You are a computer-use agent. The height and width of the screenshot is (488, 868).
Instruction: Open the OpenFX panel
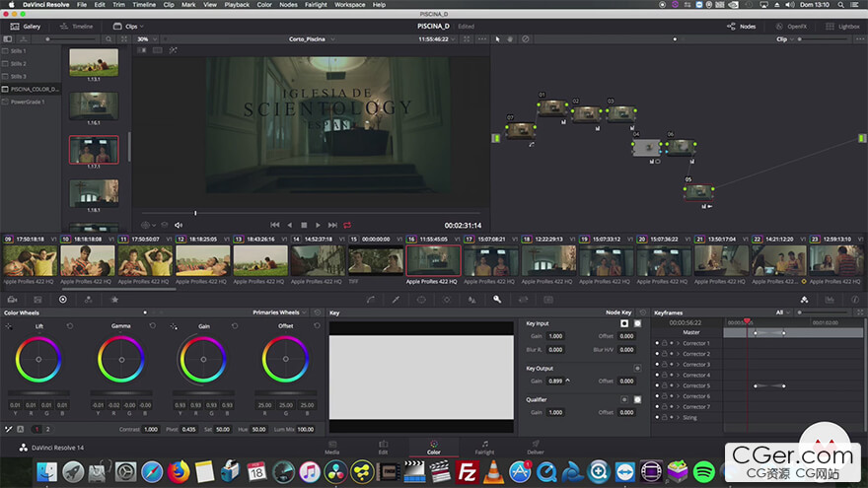point(791,26)
